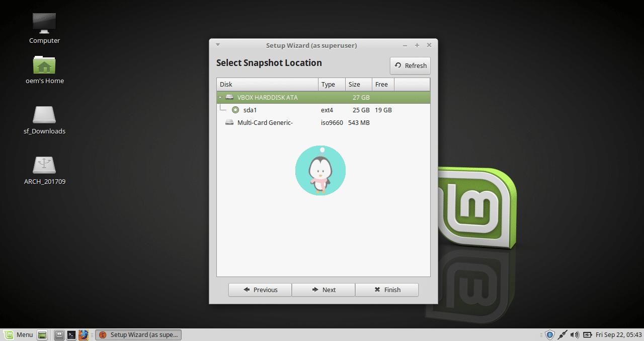
Task: Select the sda1 partition icon
Action: 235,110
